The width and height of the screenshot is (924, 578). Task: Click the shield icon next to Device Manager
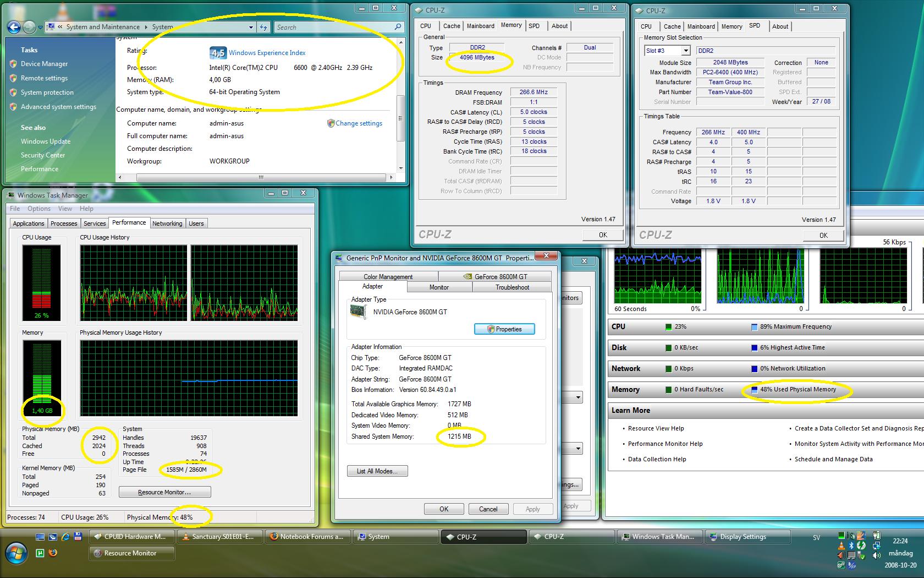[x=13, y=64]
